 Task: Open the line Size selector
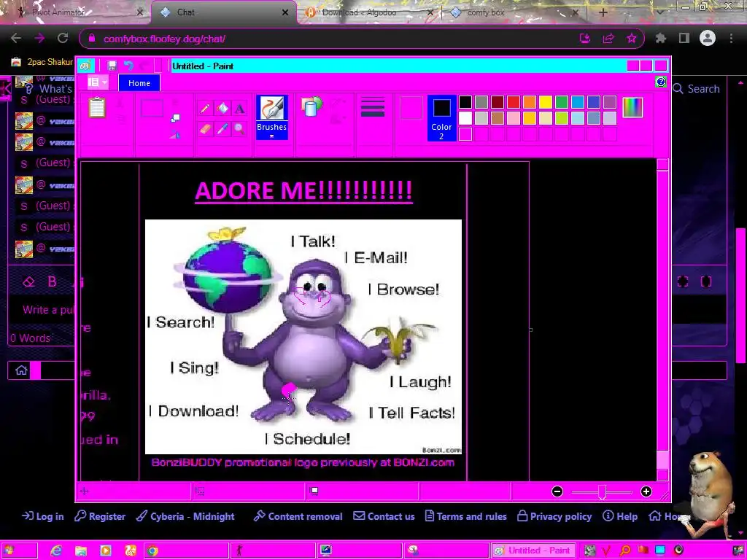point(373,107)
